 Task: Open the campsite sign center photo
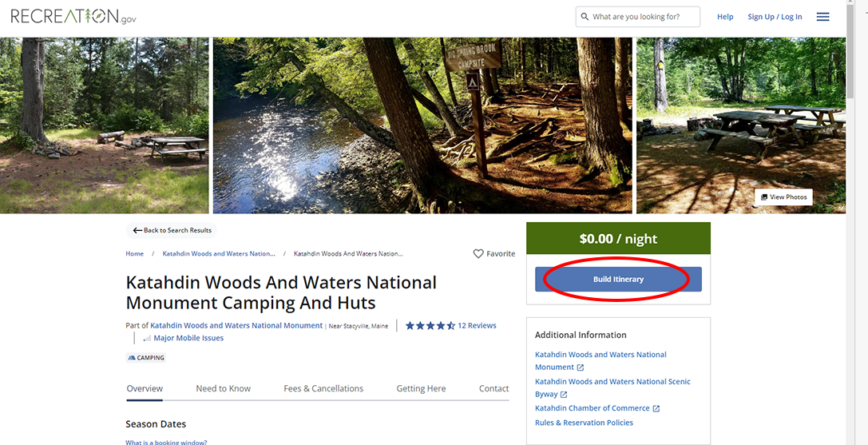click(x=422, y=125)
